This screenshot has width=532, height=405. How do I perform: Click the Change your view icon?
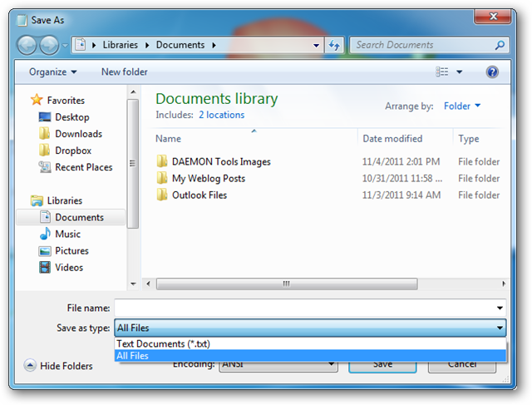pyautogui.click(x=441, y=72)
